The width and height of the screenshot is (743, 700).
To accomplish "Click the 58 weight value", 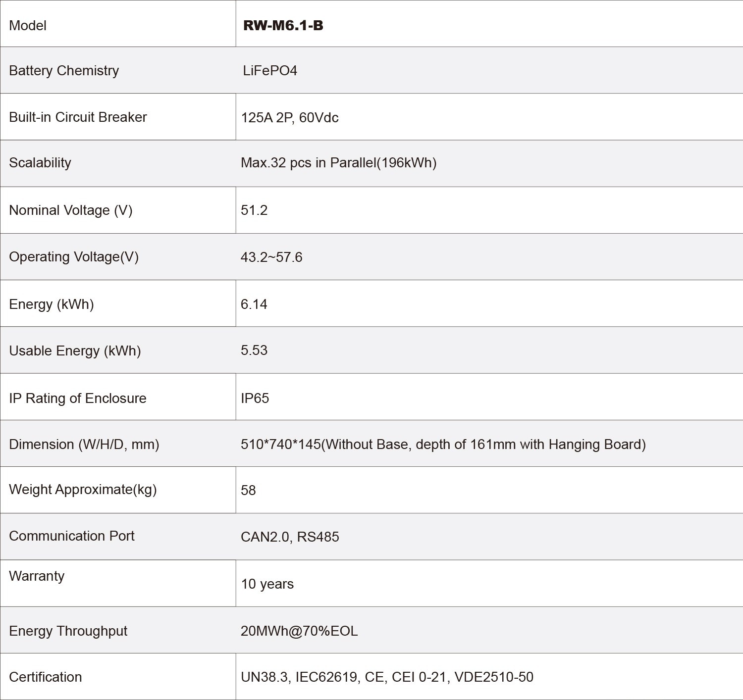I will pos(248,491).
